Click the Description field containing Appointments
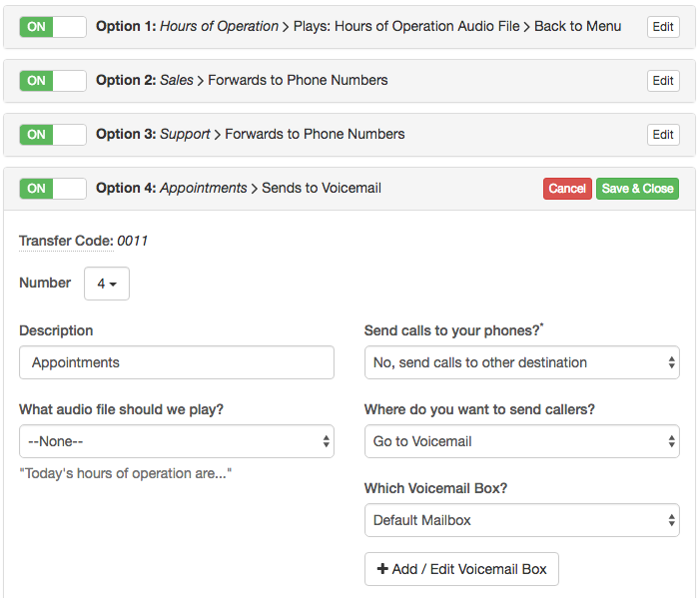This screenshot has height=598, width=700. [x=177, y=362]
